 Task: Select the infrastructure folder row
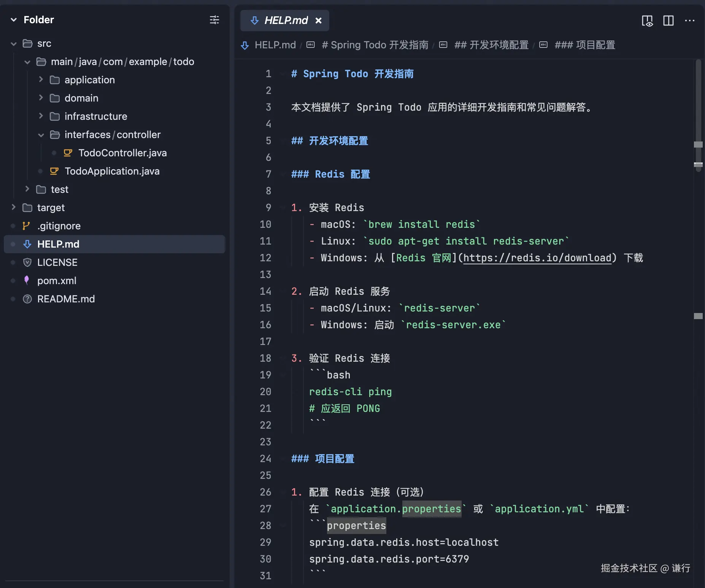click(114, 116)
